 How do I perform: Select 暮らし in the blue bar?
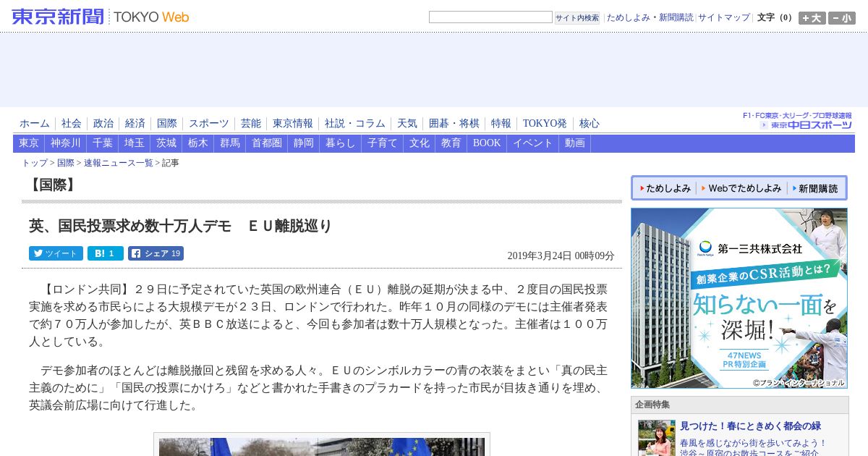tap(341, 143)
